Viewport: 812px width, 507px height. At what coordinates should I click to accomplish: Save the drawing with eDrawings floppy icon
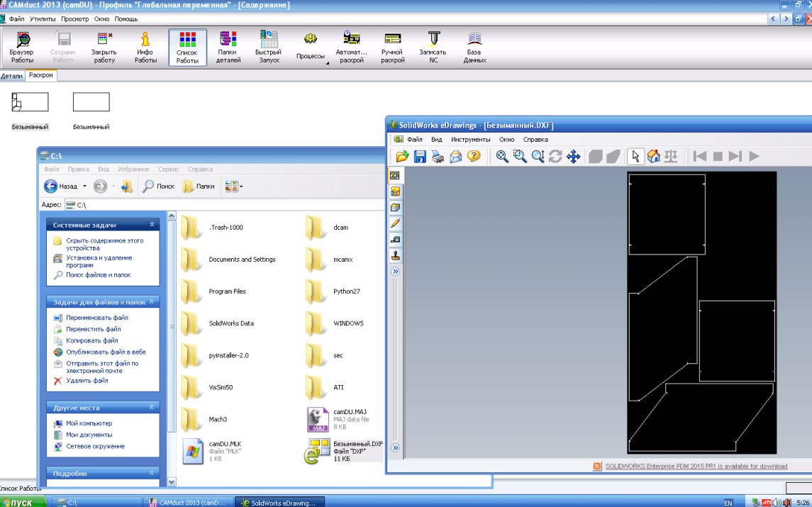(x=420, y=157)
